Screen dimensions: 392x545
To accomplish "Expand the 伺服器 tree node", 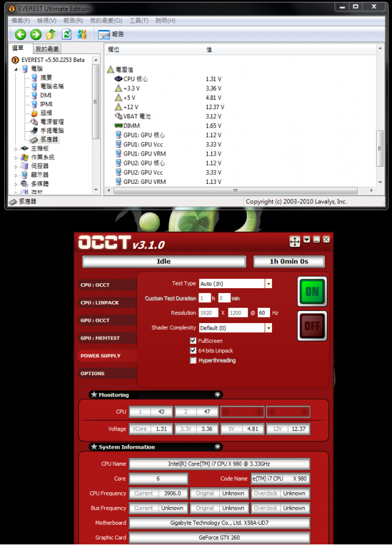I will [x=16, y=167].
